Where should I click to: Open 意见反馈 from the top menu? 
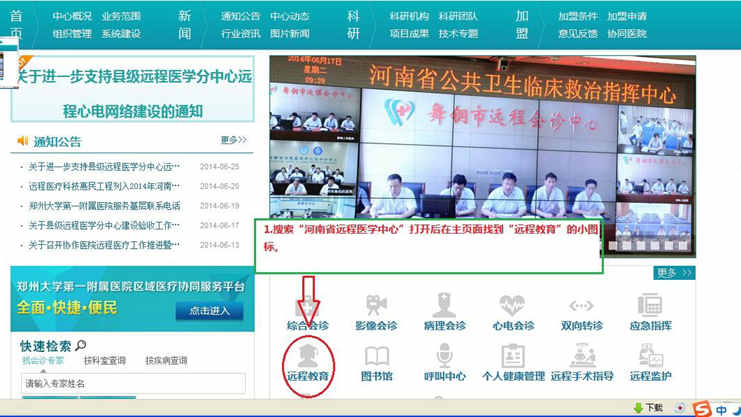click(x=577, y=34)
